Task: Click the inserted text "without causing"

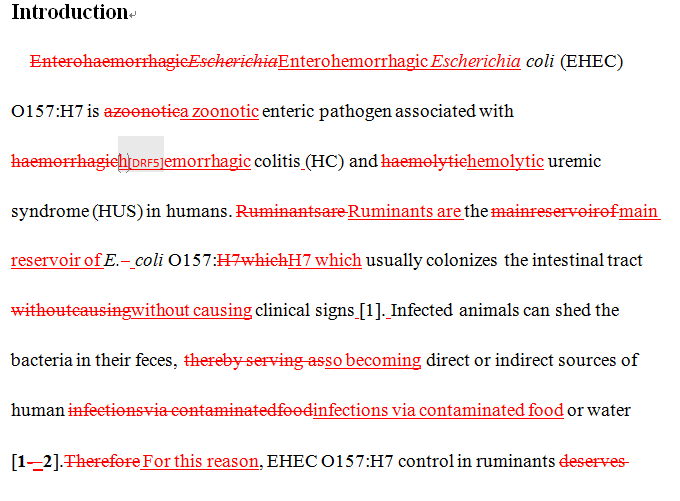Action: point(191,310)
